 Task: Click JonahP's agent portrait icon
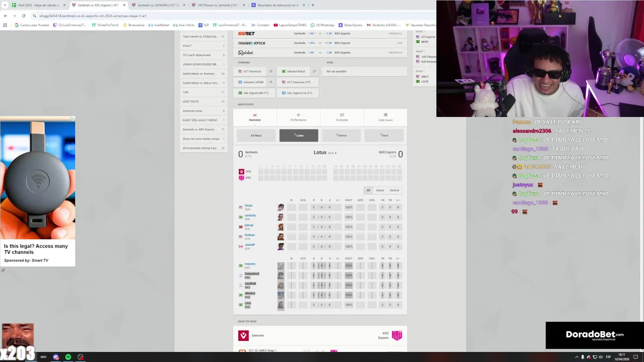pyautogui.click(x=281, y=246)
